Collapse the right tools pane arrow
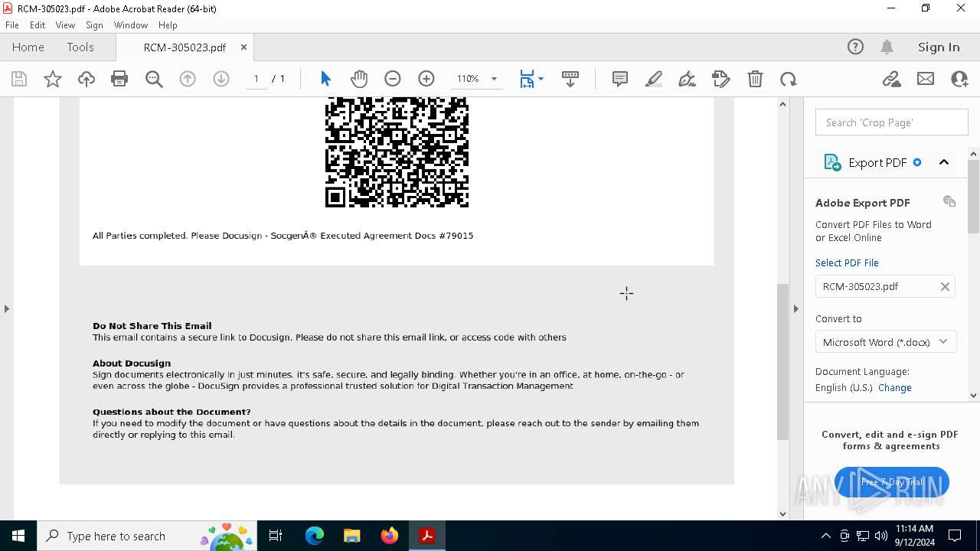Screen dimensions: 980x551 pyautogui.click(x=795, y=308)
